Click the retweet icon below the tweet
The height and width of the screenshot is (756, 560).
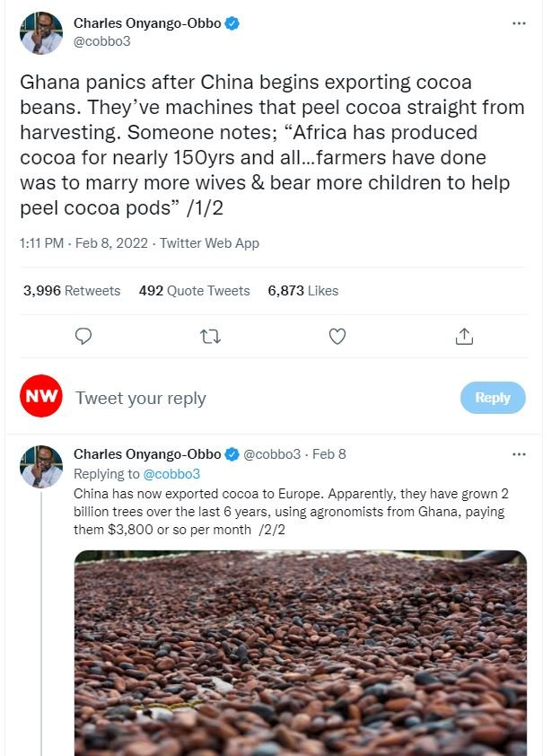[210, 336]
